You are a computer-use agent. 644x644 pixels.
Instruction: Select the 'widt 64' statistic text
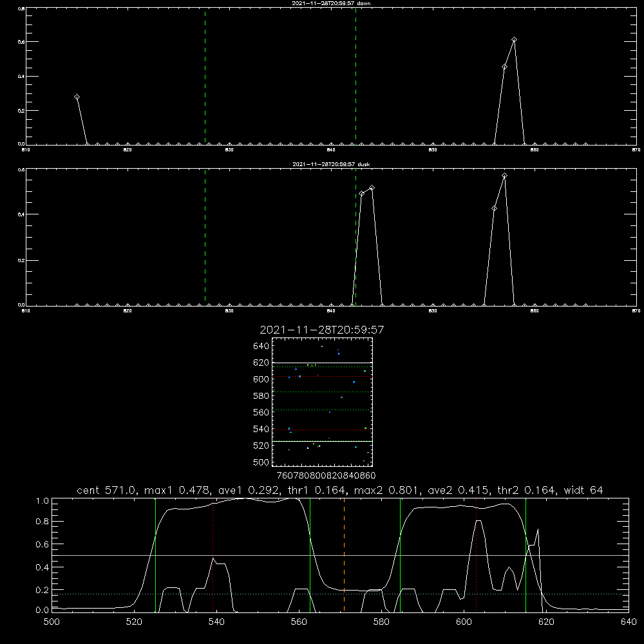coord(583,490)
